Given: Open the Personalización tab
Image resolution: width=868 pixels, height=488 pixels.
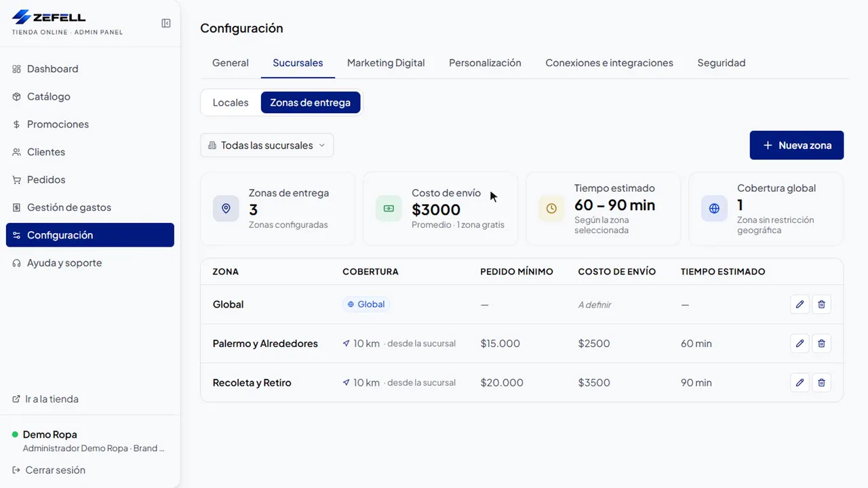Looking at the screenshot, I should (x=485, y=63).
